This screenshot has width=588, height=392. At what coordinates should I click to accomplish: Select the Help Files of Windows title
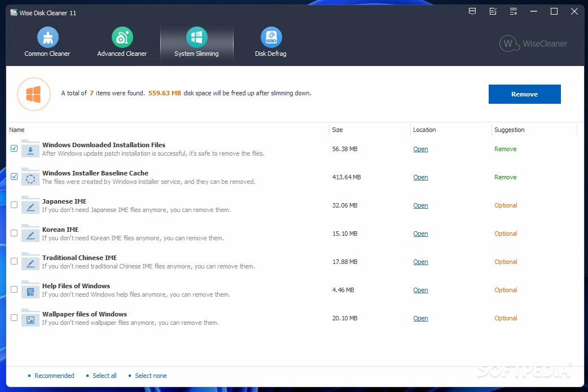76,286
